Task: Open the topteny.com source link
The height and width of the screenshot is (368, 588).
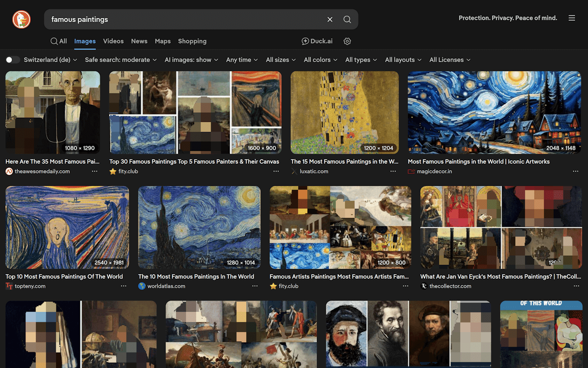Action: [x=30, y=286]
